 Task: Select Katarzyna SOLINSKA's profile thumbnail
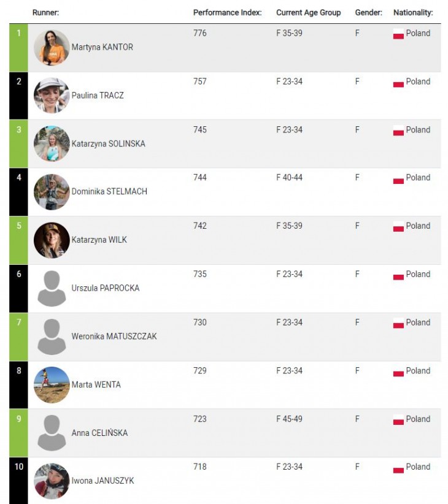52,143
